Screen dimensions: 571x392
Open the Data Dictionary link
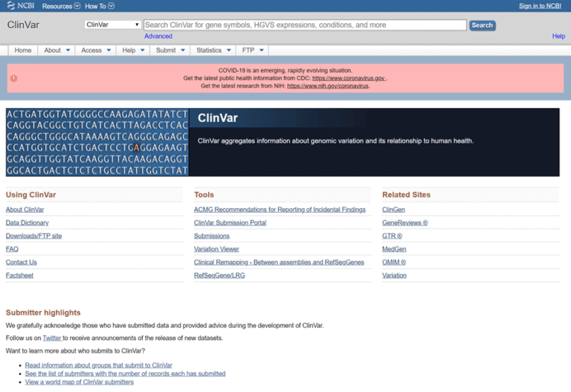click(28, 222)
